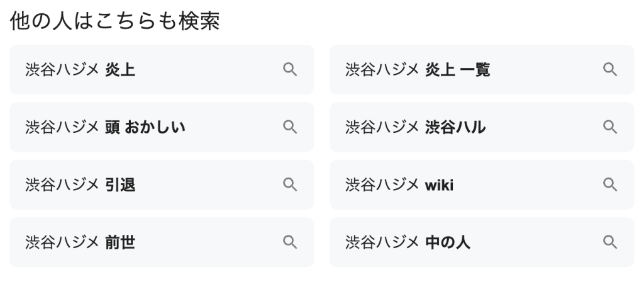Click search icon beside 渋谷ハジメ 炎上 一覧
644x284 pixels.
click(609, 69)
